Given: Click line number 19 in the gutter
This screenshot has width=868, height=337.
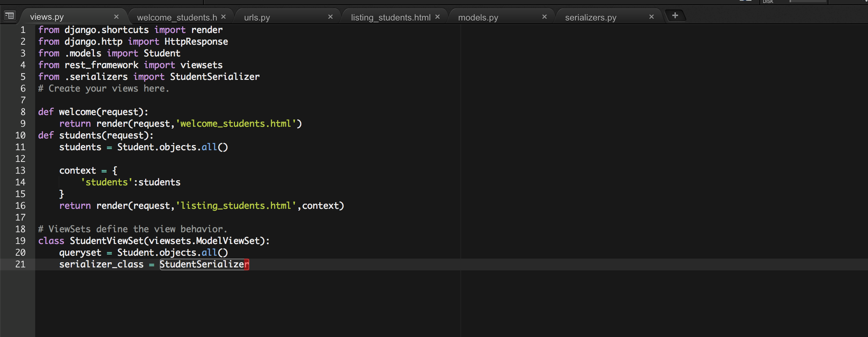Looking at the screenshot, I should [20, 241].
